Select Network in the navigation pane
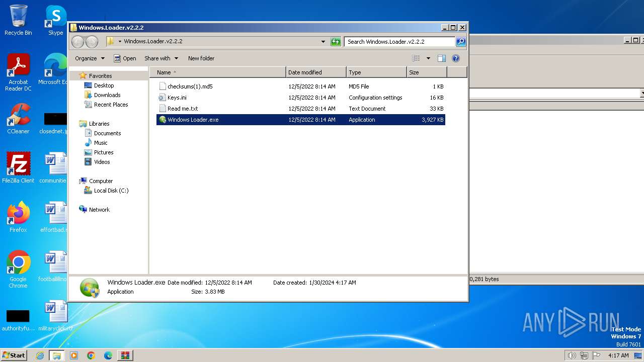644x362 pixels. (x=99, y=210)
